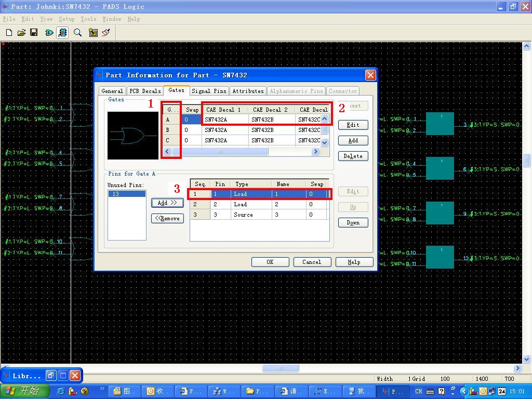Select pin row with Seq 2 Load

pyautogui.click(x=260, y=204)
